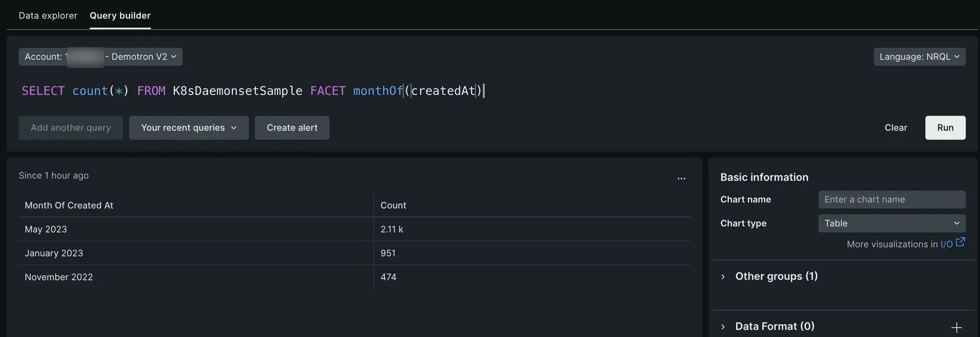Click the Add another query button

click(70, 127)
